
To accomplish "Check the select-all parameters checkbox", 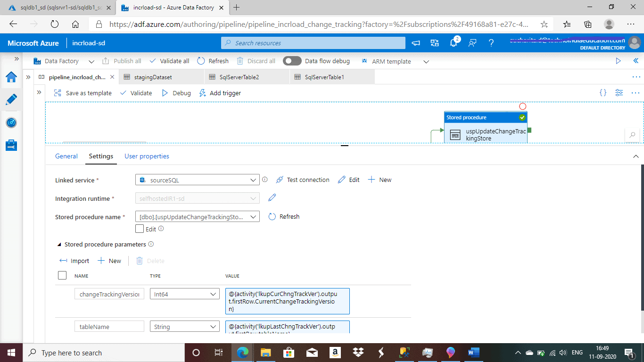I will click(x=62, y=275).
